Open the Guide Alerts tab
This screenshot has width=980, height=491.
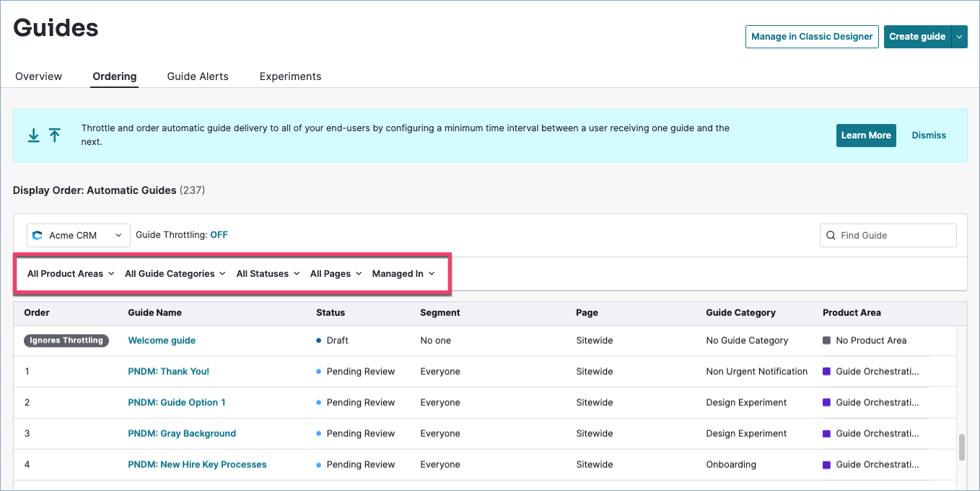(198, 76)
